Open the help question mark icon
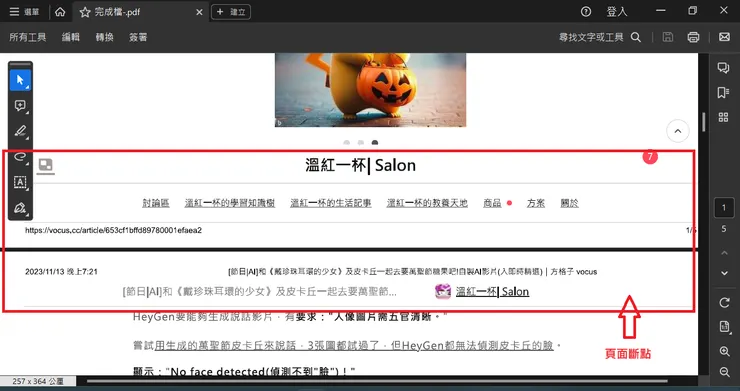Screen dimensions: 740x391 pos(586,12)
